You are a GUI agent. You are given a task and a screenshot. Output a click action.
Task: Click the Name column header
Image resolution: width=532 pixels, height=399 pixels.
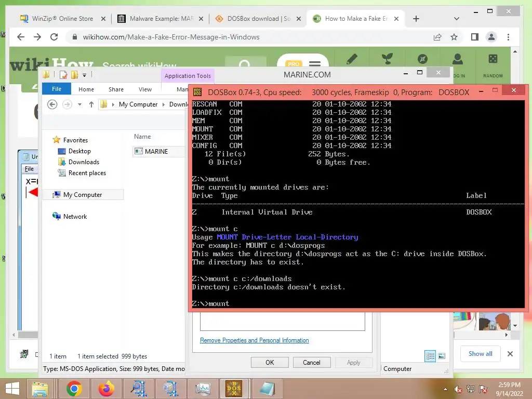point(142,137)
